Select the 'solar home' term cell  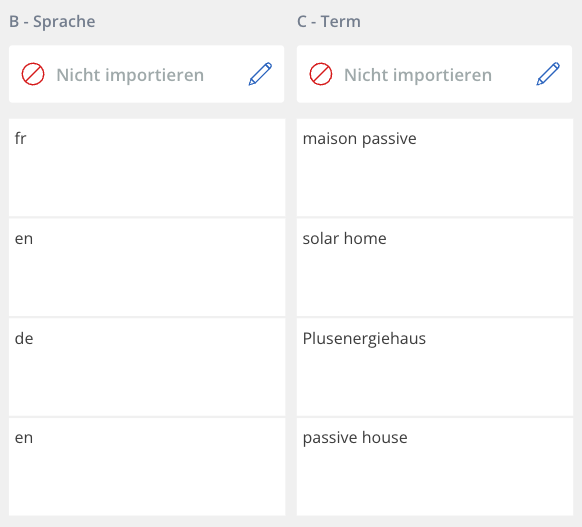(x=435, y=268)
